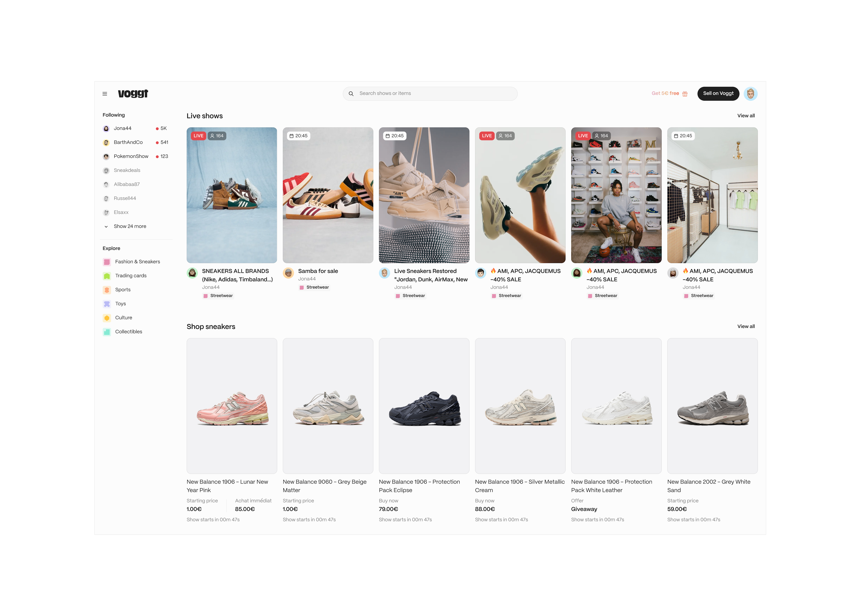Click the Collectibles category icon
This screenshot has width=861, height=616.
107,332
